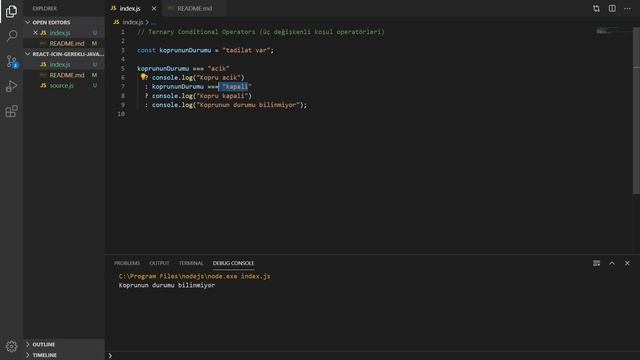
Task: Open the Extensions view
Action: [11, 111]
